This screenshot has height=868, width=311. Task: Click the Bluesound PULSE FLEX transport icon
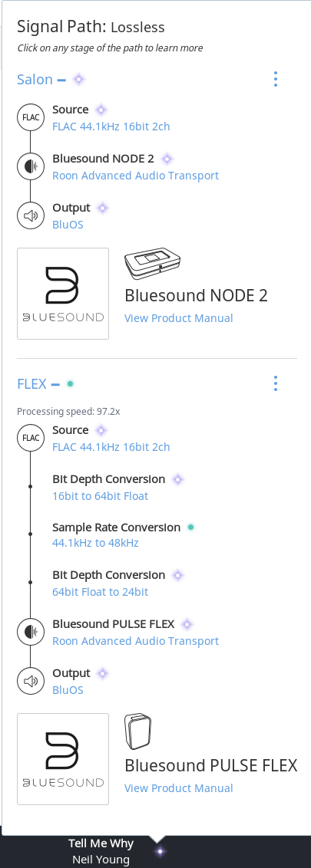click(x=31, y=632)
